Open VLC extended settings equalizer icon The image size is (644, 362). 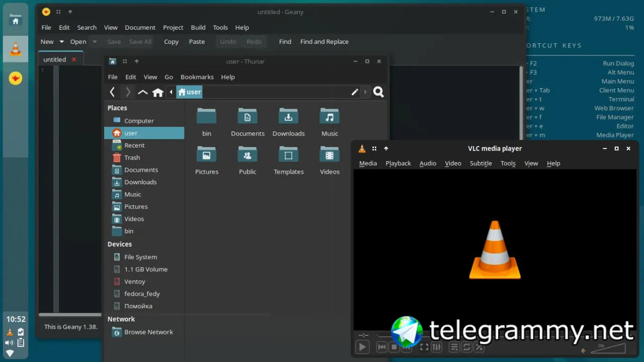click(x=437, y=347)
